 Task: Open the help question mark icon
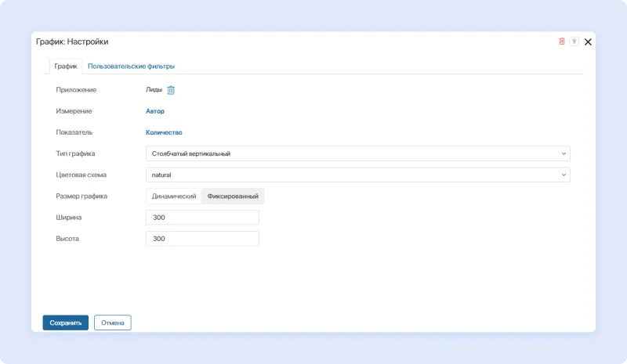click(x=574, y=41)
